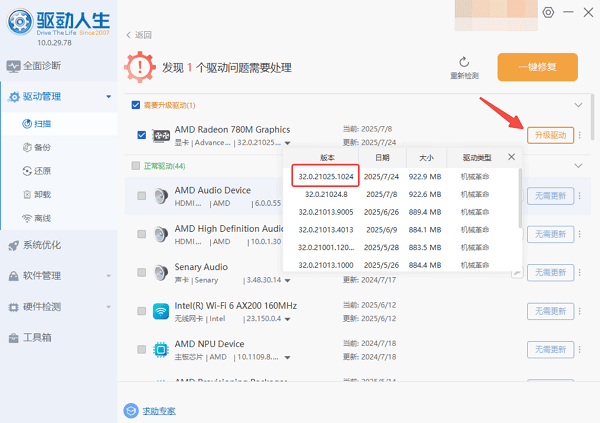Click the AMD NPU Device chip icon
This screenshot has height=423, width=600.
coord(161,350)
